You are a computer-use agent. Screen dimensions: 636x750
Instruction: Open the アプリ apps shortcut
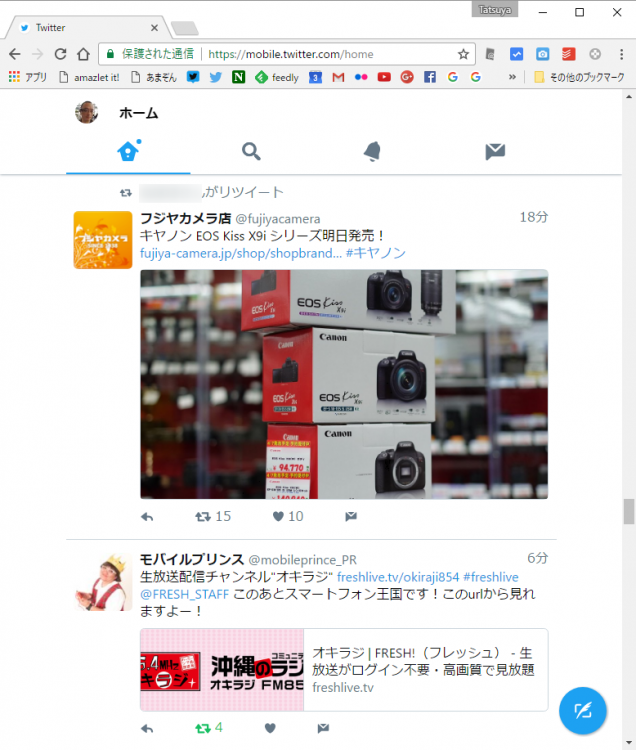28,77
